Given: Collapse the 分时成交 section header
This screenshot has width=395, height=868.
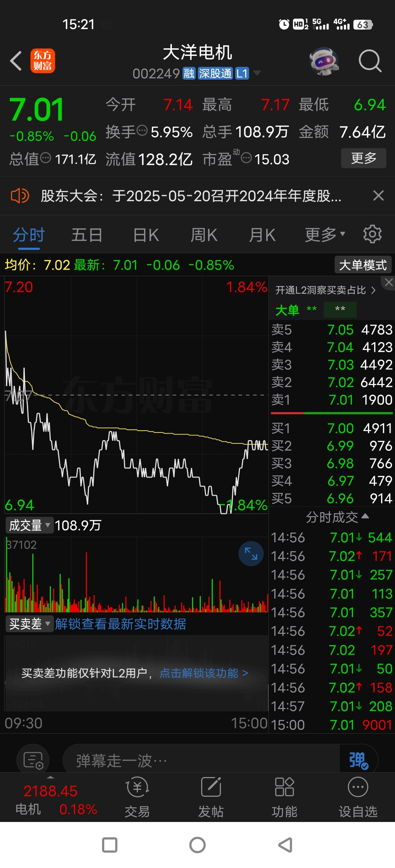Looking at the screenshot, I should [x=337, y=517].
